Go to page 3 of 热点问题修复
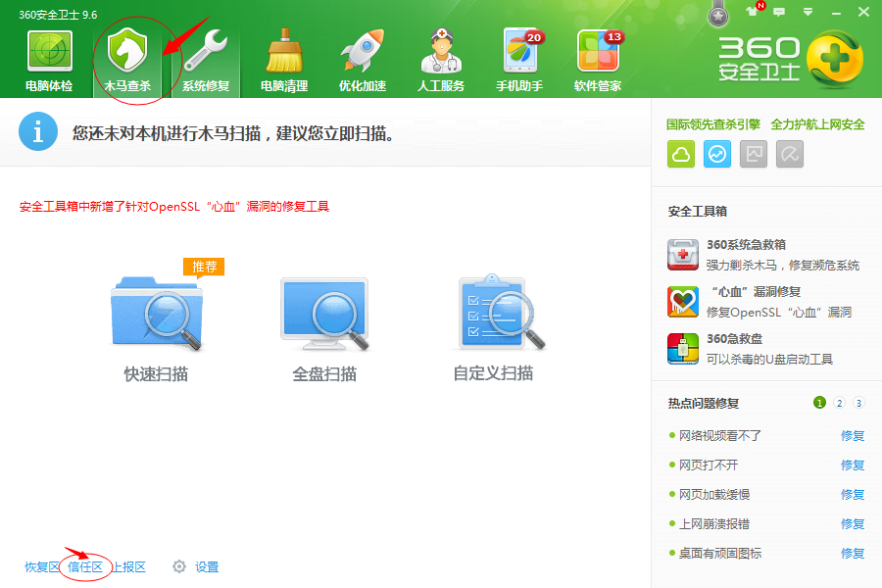Viewport: 882px width, 588px height. tap(858, 404)
